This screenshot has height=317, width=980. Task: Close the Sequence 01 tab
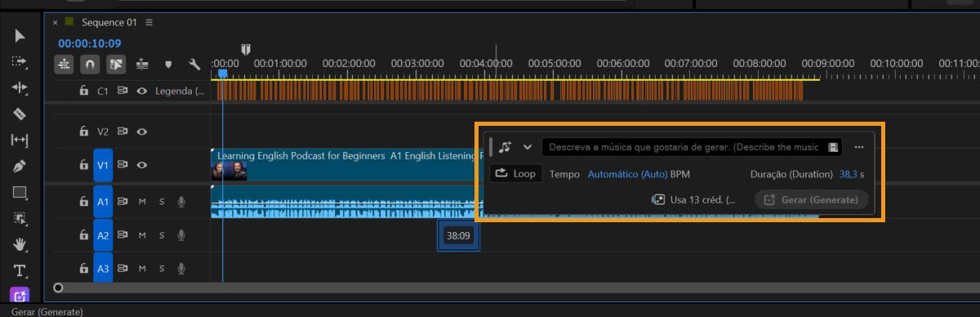(x=56, y=23)
